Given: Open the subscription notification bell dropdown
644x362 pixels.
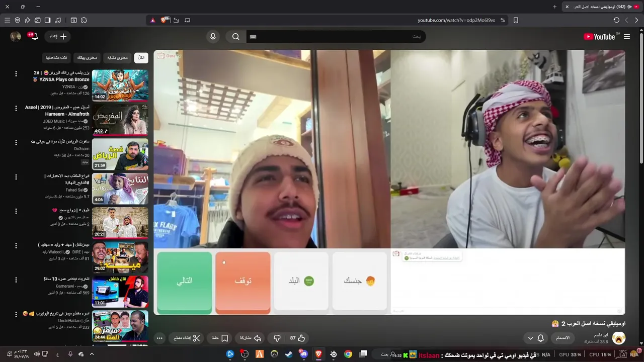Looking at the screenshot, I should tap(536, 338).
